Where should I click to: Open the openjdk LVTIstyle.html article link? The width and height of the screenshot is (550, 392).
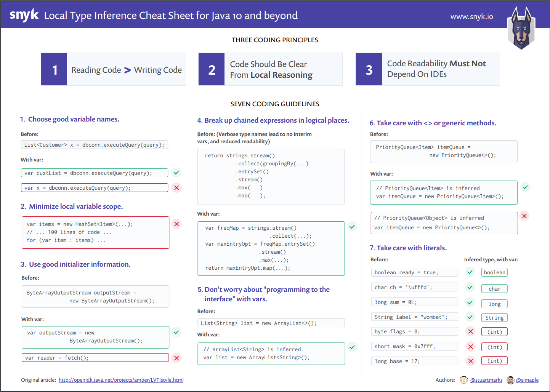[121, 380]
